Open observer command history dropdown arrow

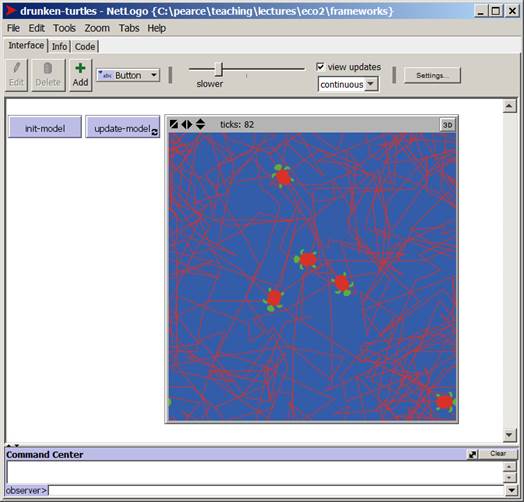coord(511,490)
